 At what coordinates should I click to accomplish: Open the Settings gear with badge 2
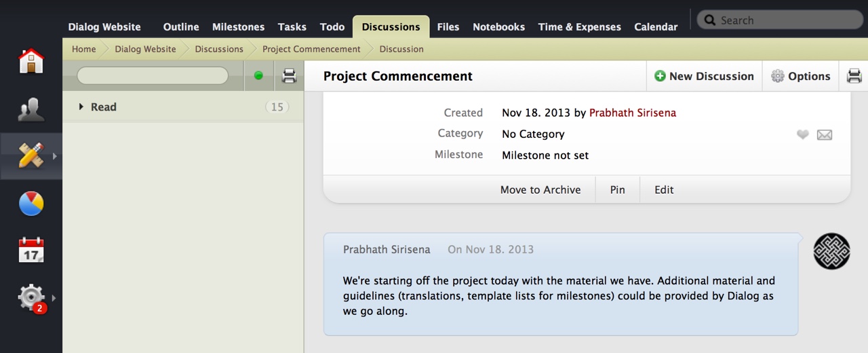coord(31,297)
